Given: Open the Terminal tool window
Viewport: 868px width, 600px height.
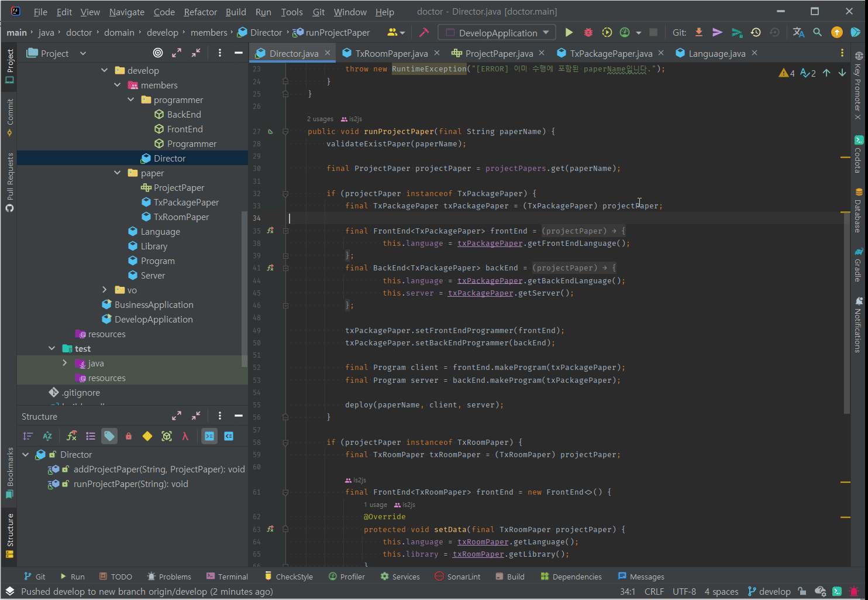Looking at the screenshot, I should [226, 577].
